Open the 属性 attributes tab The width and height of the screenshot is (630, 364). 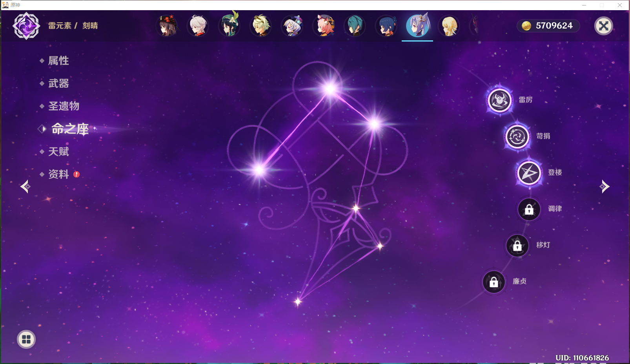click(58, 61)
